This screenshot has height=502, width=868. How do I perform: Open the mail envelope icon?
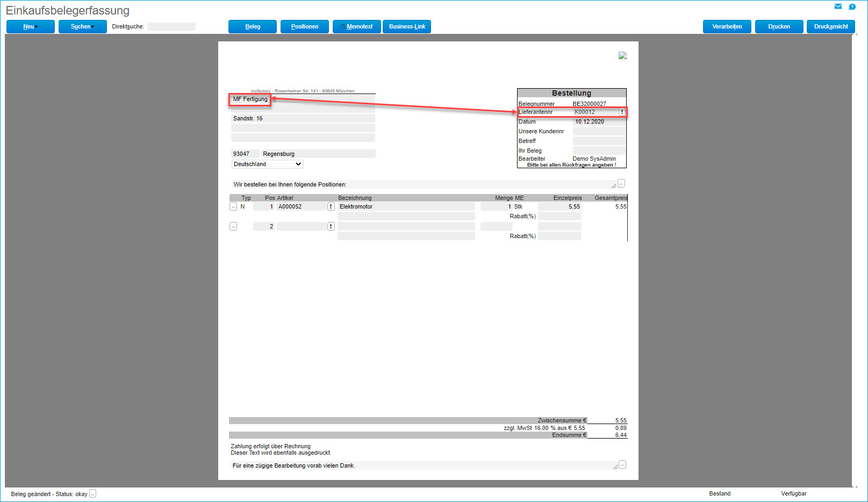pos(837,6)
